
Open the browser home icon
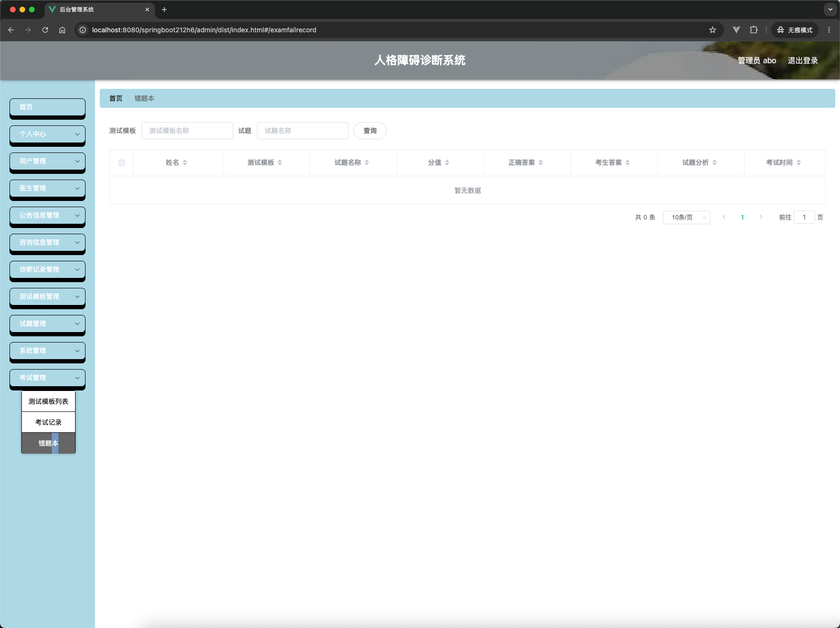coord(62,30)
